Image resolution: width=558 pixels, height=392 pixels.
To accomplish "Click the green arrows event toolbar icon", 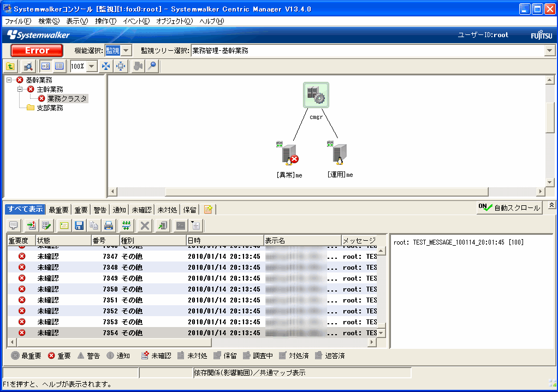I will [x=126, y=225].
